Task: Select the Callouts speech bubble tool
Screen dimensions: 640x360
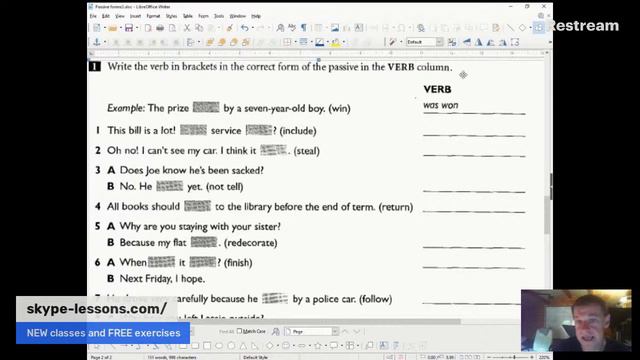Action: coord(333,346)
